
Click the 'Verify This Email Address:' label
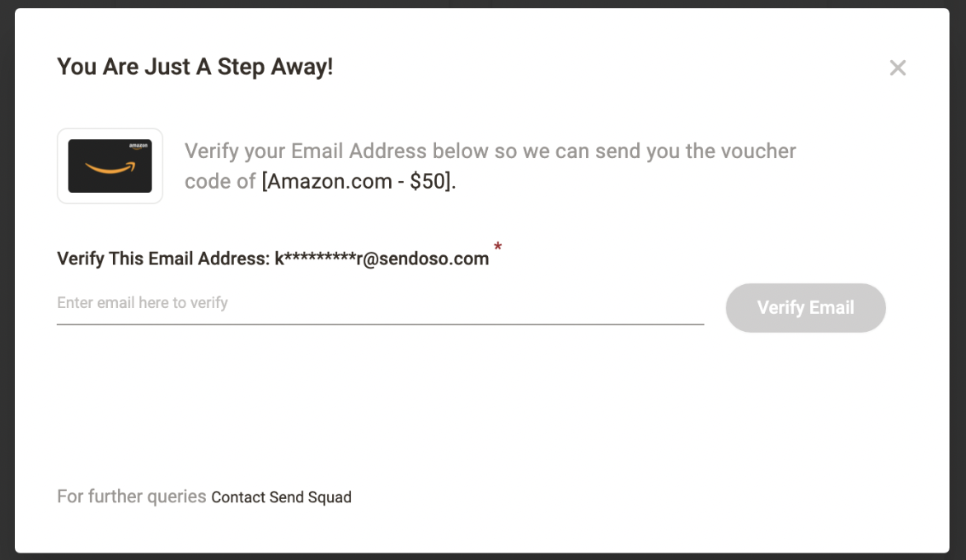tap(163, 259)
